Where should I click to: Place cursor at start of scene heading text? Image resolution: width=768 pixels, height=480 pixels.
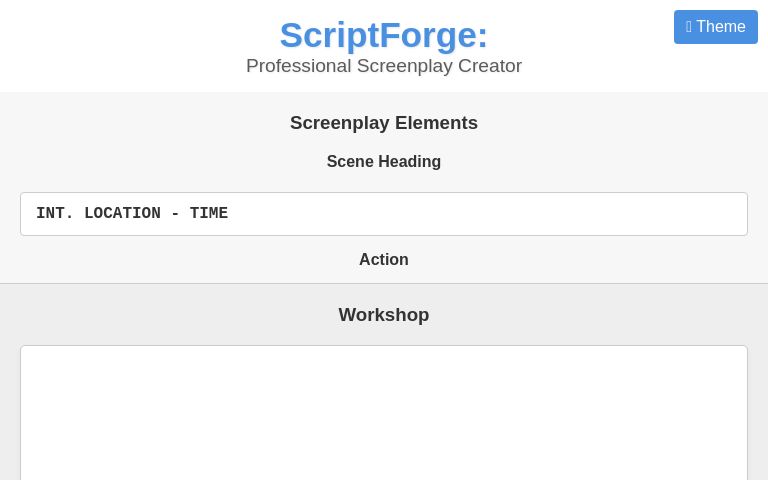point(37,214)
